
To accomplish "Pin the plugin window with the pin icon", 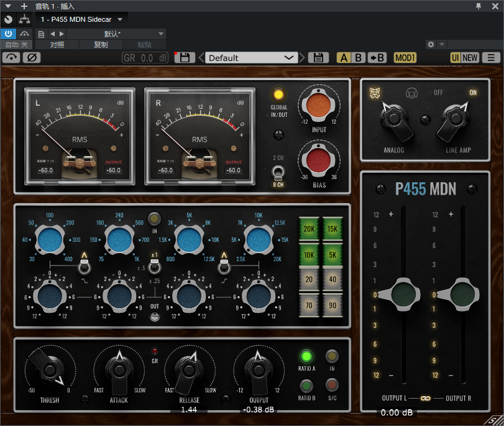I will coord(479,6).
